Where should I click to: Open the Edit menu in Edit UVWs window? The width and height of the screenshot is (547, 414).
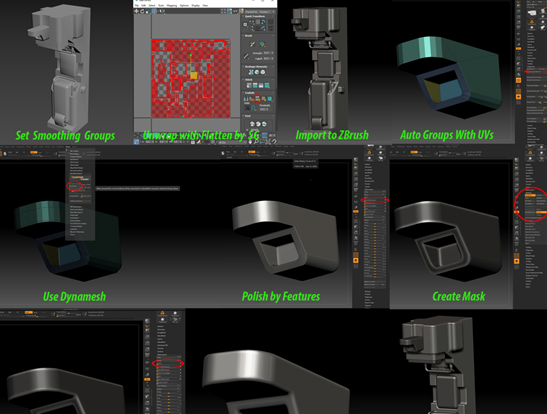coord(143,6)
